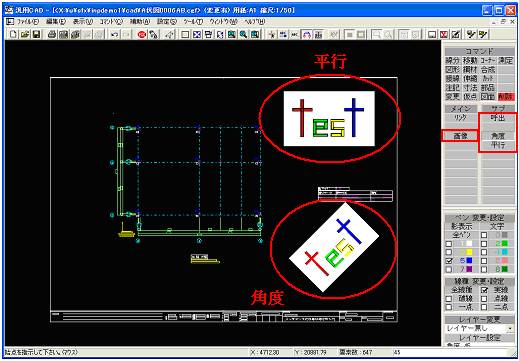Open the 設定 menu
This screenshot has height=361, width=519.
tap(166, 22)
